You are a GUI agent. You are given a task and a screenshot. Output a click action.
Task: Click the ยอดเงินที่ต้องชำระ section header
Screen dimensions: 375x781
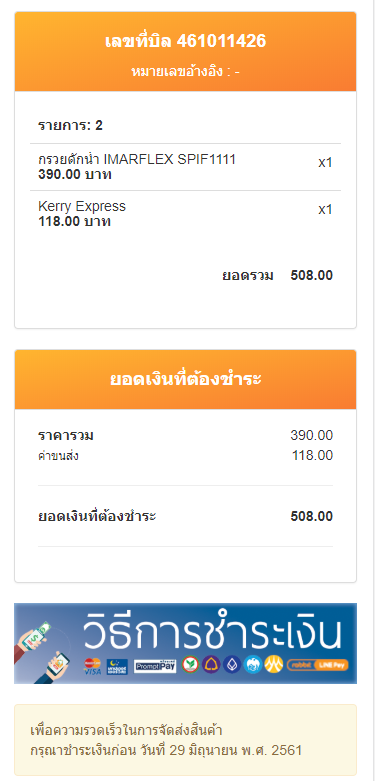pyautogui.click(x=185, y=380)
